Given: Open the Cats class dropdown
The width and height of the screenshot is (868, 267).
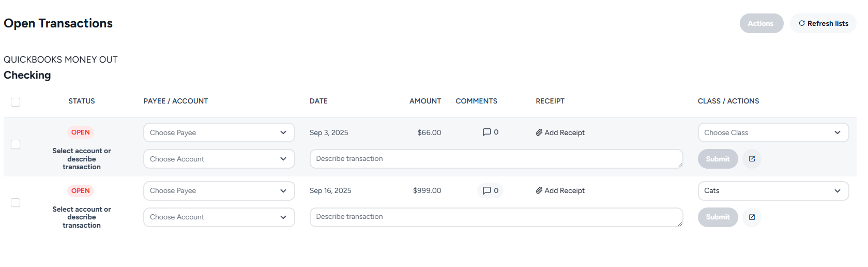Looking at the screenshot, I should 773,191.
